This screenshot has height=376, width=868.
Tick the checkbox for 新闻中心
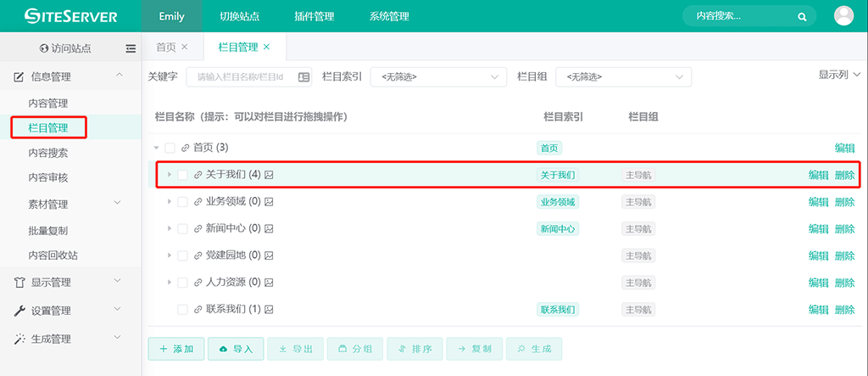183,229
